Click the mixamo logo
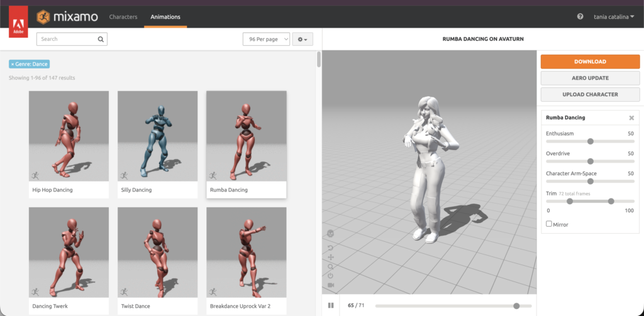The width and height of the screenshot is (644, 316). 68,17
